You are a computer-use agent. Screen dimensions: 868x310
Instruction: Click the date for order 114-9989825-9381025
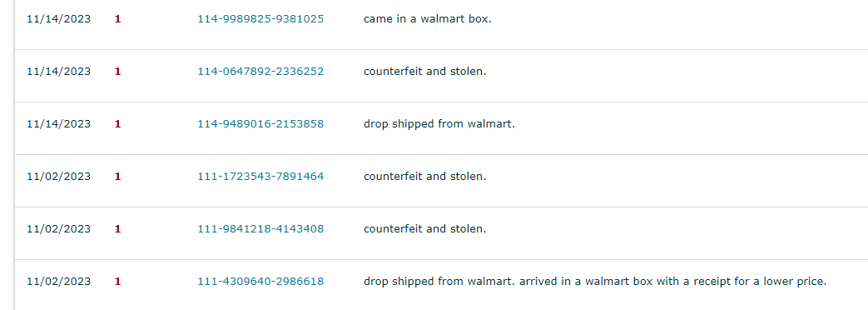[x=59, y=19]
